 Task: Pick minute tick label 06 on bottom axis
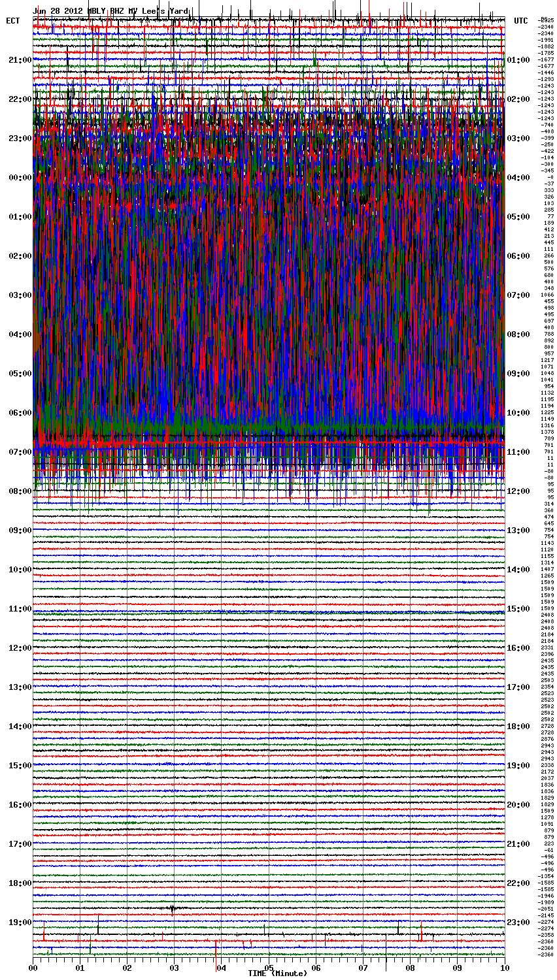click(x=316, y=968)
